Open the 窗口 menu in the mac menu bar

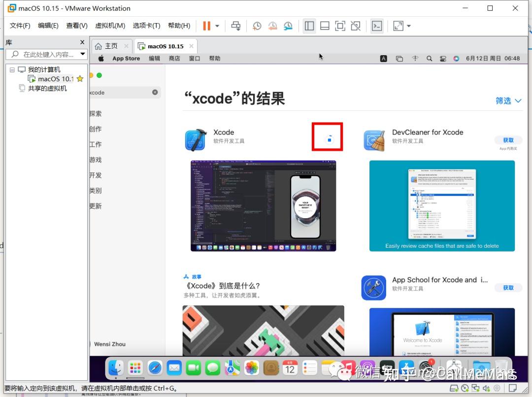[x=195, y=58]
